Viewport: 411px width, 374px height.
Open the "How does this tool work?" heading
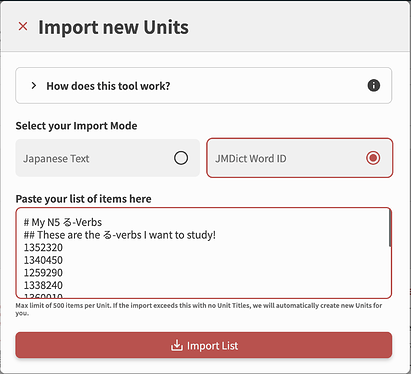[x=108, y=86]
